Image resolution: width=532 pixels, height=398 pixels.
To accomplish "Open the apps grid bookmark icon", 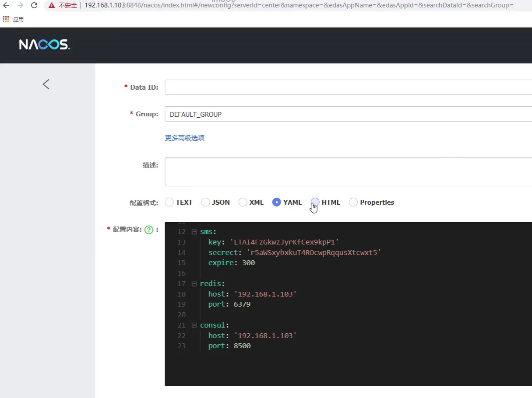I will [x=6, y=19].
